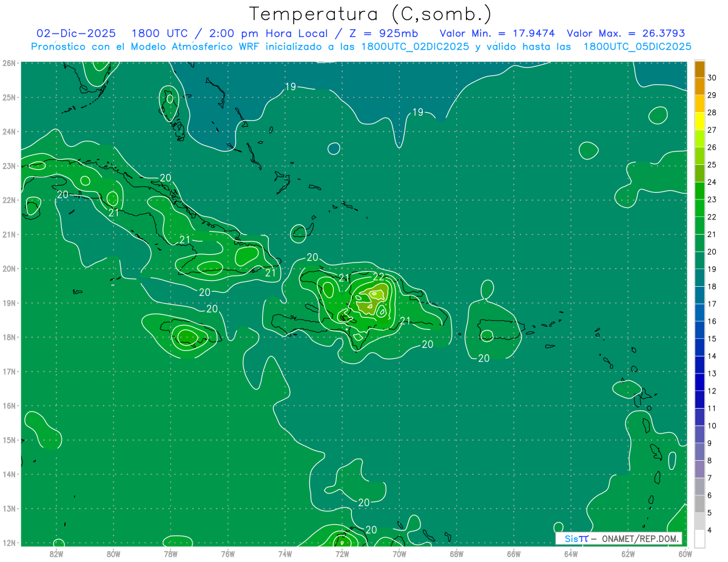The width and height of the screenshot is (728, 562).
Task: Click the 19N latitude axis label
Action: tap(9, 303)
